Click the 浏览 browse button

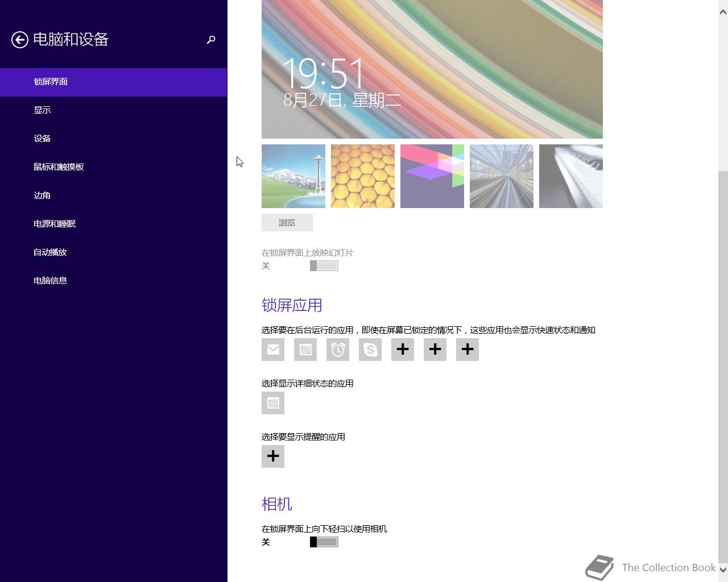(x=287, y=223)
